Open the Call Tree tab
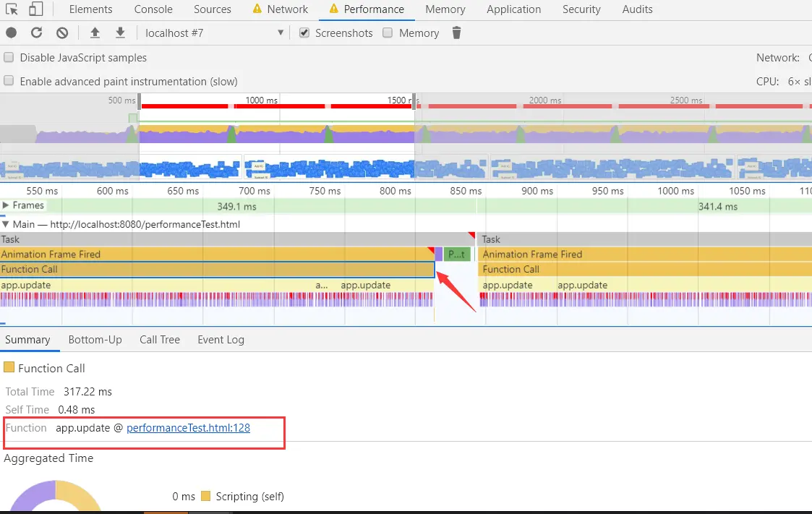This screenshot has height=514, width=812. [x=160, y=340]
